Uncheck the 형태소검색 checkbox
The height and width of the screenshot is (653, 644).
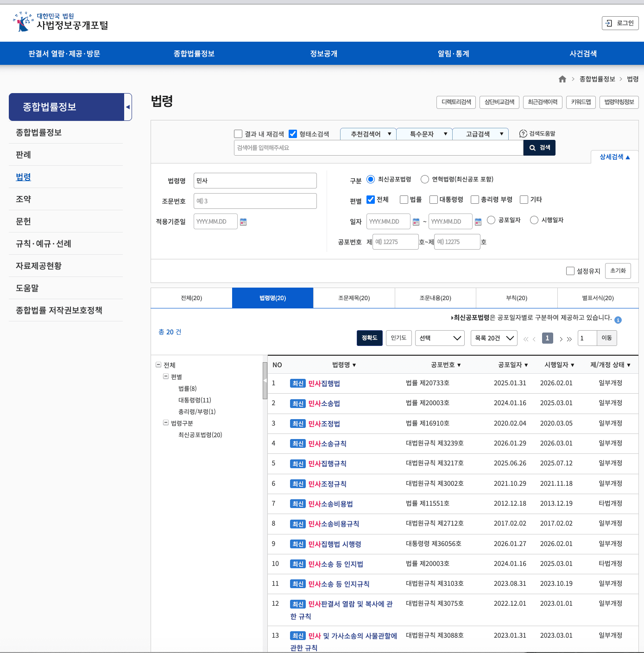point(293,134)
